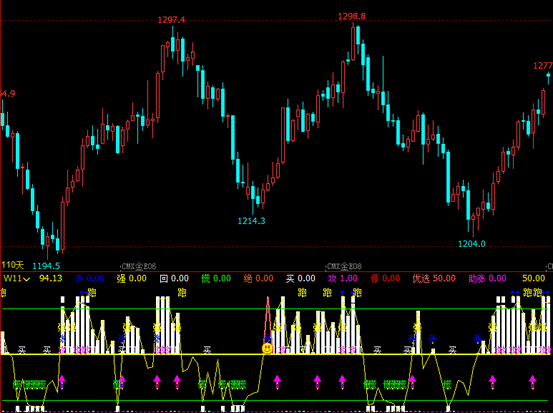Open the W11 indicator dropdown chevron
This screenshot has height=413, width=553.
coord(26,279)
